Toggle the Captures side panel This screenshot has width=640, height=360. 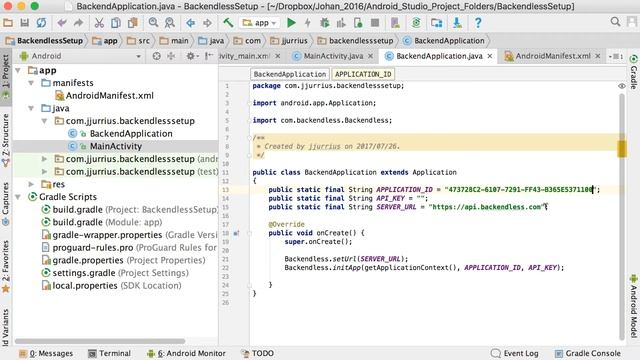tap(6, 203)
